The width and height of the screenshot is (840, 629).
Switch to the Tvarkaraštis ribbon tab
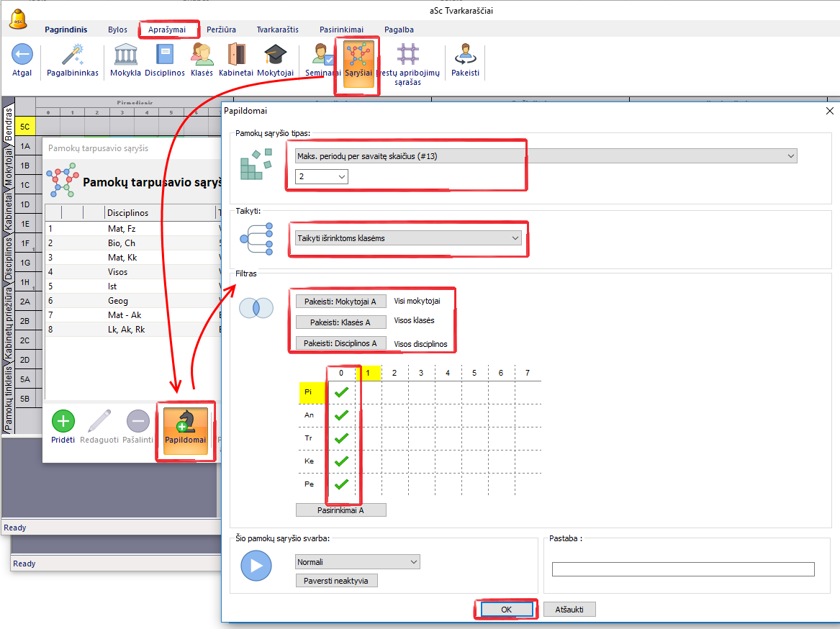pos(277,30)
